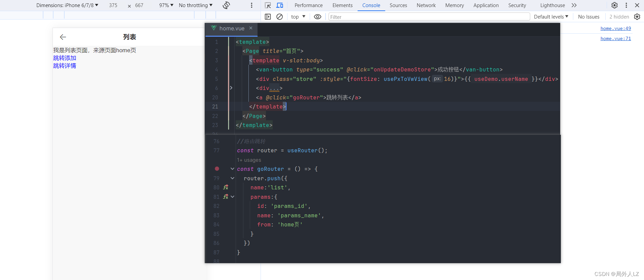Switch to the Performance tab

tap(308, 5)
